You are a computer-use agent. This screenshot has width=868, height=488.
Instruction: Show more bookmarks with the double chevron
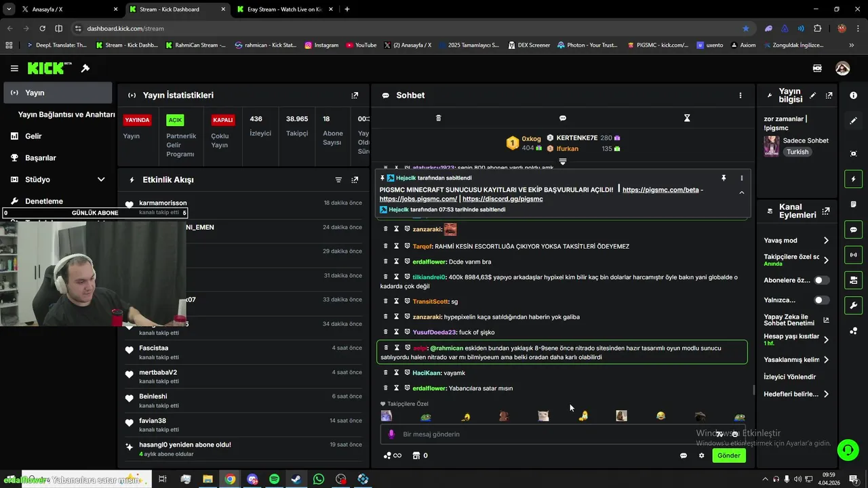(852, 45)
